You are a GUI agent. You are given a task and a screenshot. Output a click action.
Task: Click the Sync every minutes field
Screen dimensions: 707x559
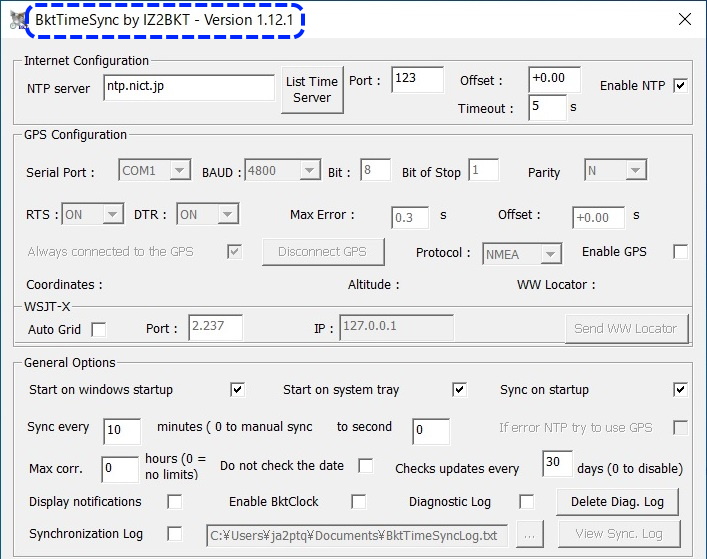click(122, 431)
